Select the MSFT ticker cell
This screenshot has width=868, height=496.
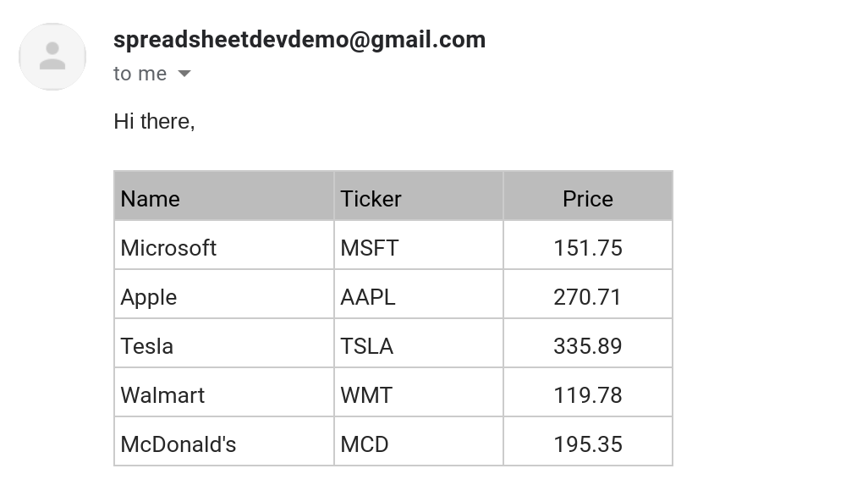419,245
